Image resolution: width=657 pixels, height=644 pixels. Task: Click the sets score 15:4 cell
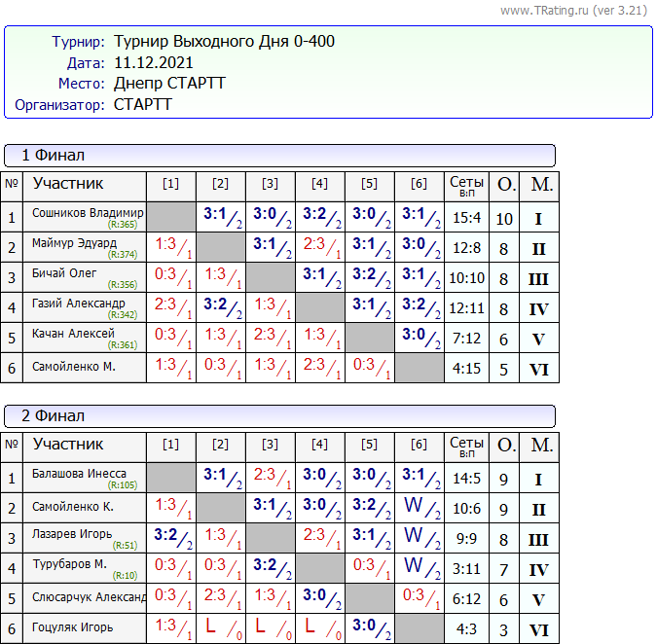(465, 219)
